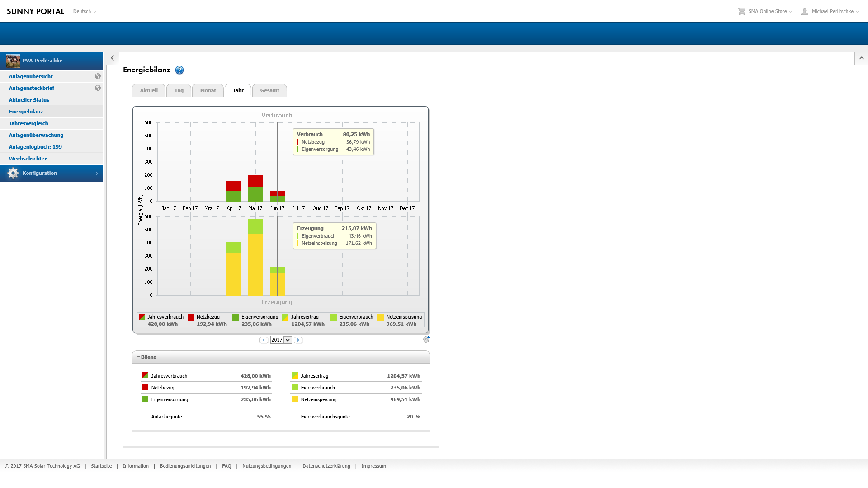Open the Impressum footer link
The height and width of the screenshot is (488, 868).
pyautogui.click(x=373, y=466)
